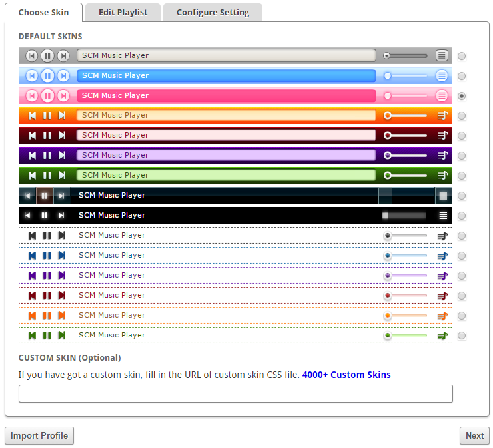Switch to the Edit Playlist tab

point(123,13)
